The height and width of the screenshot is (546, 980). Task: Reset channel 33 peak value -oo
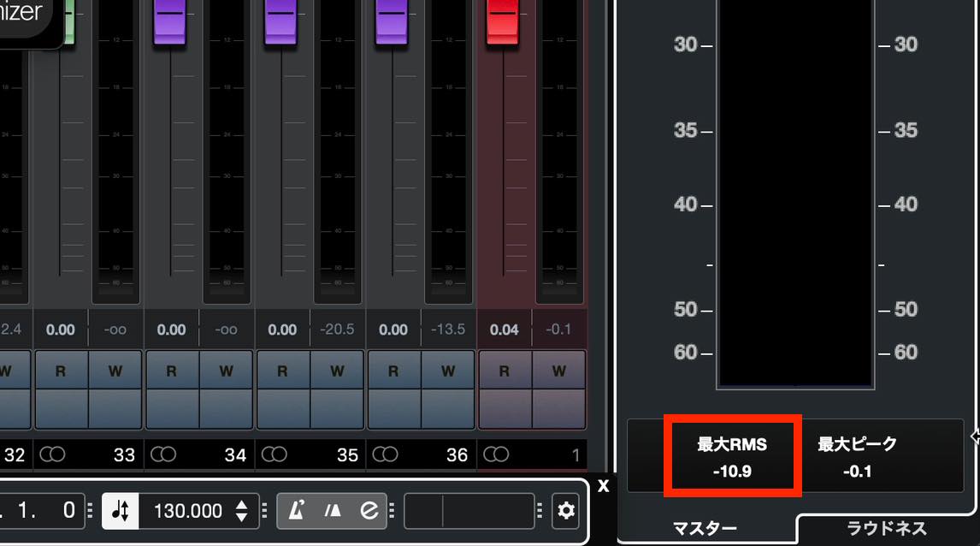click(115, 329)
